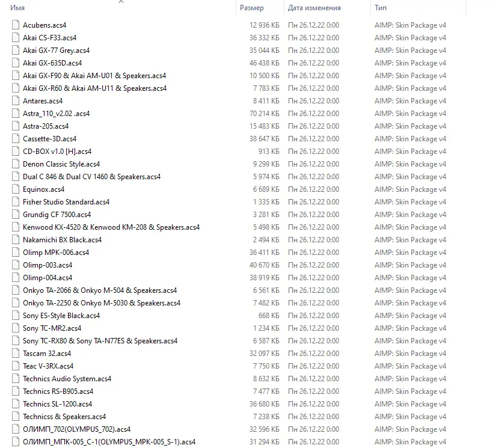This screenshot has height=448, width=496.
Task: Click size value 32 097 КБ
Action: 264,354
